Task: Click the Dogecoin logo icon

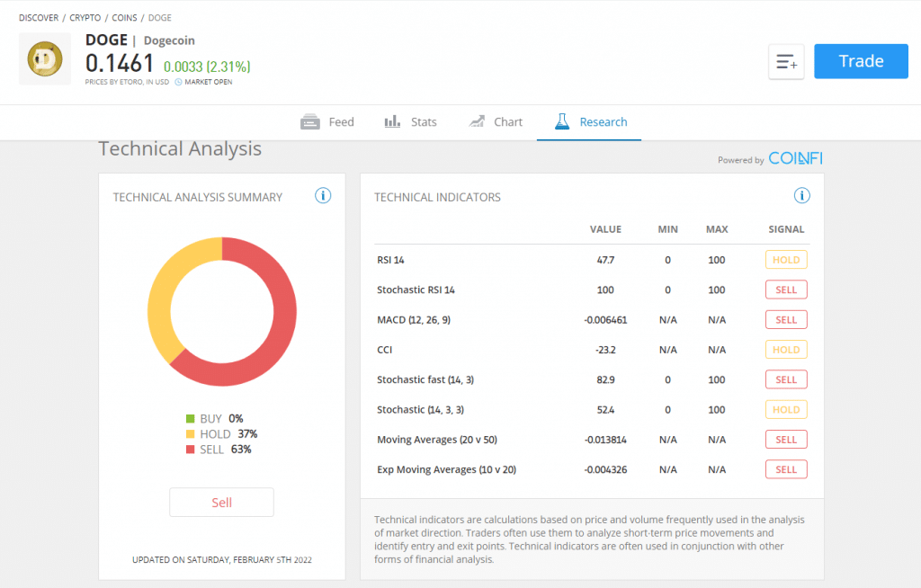Action: [45, 58]
